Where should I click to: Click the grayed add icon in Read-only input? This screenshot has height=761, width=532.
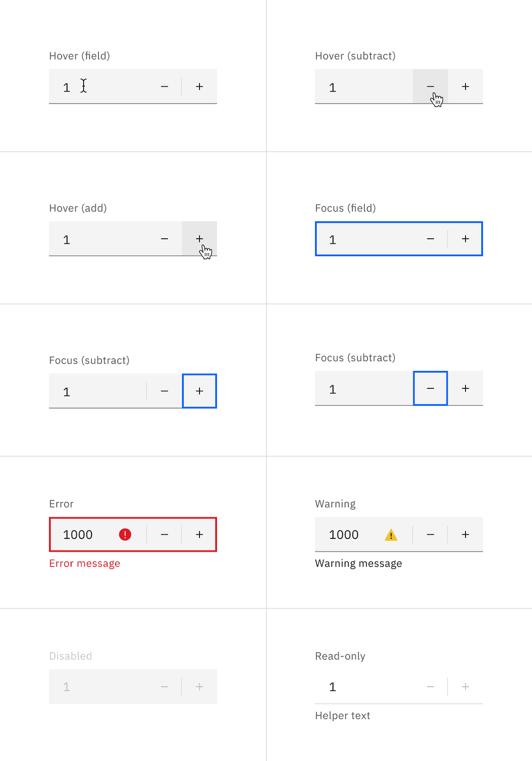coord(465,687)
